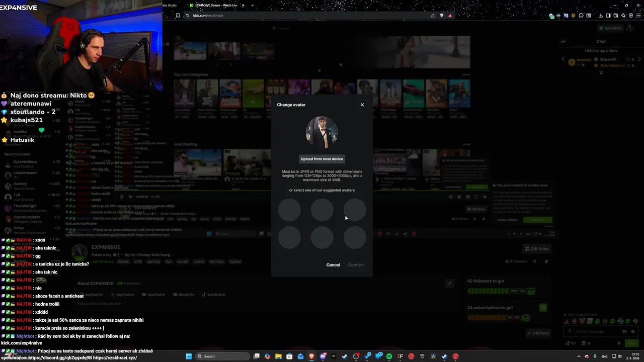Open the share icon in address bar
Viewport: 644px width, 362px height.
coord(433,16)
